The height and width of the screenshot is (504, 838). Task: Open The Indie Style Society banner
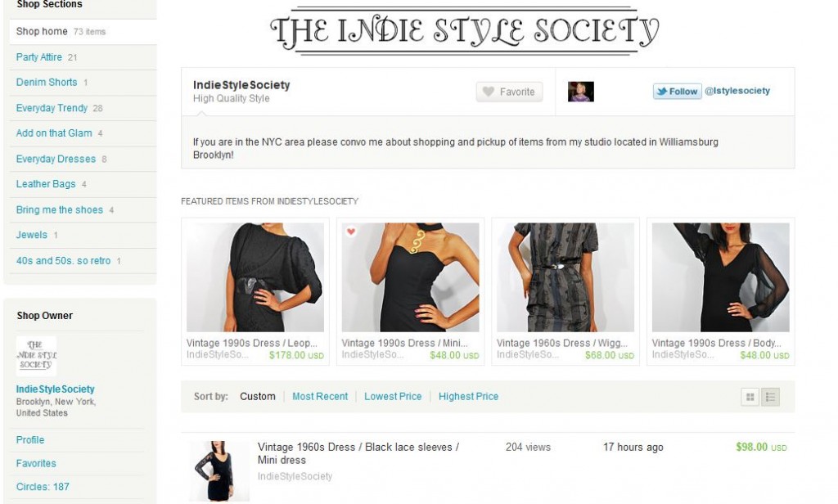pyautogui.click(x=465, y=30)
